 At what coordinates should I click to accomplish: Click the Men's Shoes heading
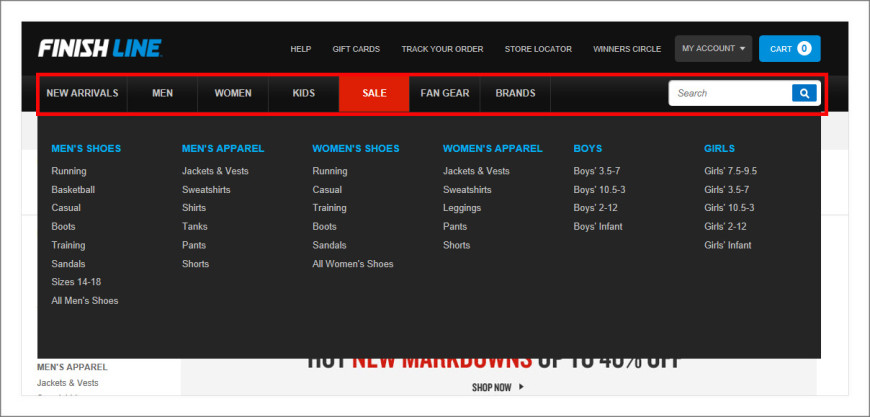86,149
